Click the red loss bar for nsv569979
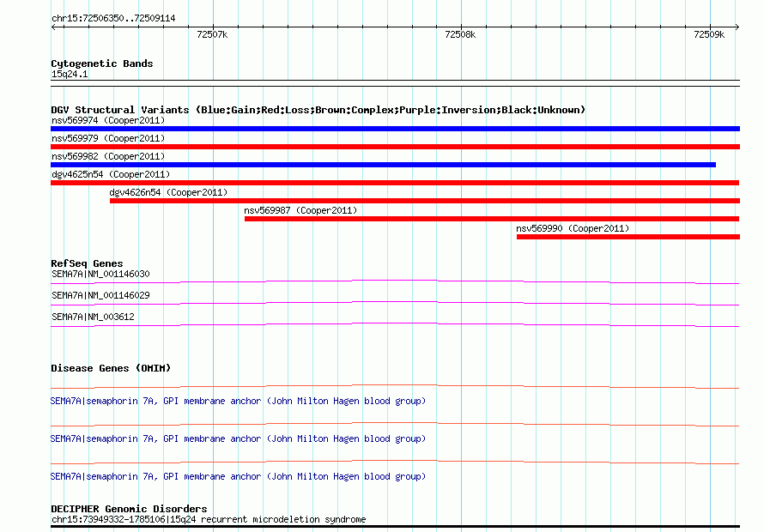 click(395, 147)
